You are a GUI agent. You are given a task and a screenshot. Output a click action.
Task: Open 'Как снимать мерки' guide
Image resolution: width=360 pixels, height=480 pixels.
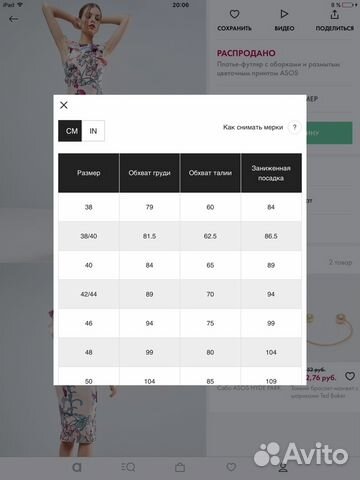[x=253, y=127]
